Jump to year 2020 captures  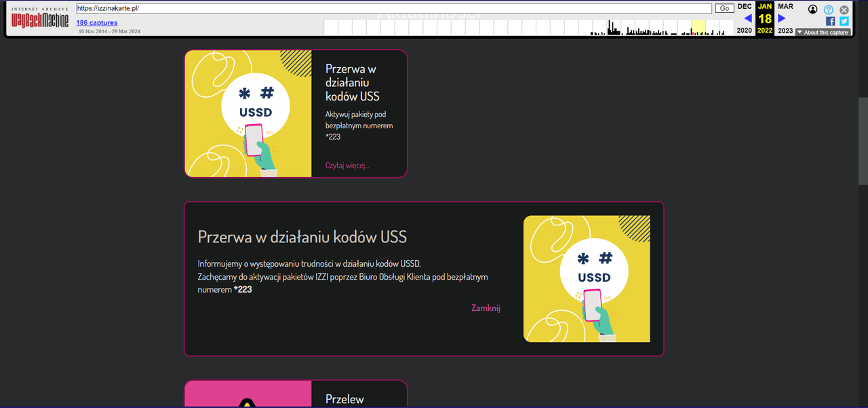pyautogui.click(x=745, y=31)
